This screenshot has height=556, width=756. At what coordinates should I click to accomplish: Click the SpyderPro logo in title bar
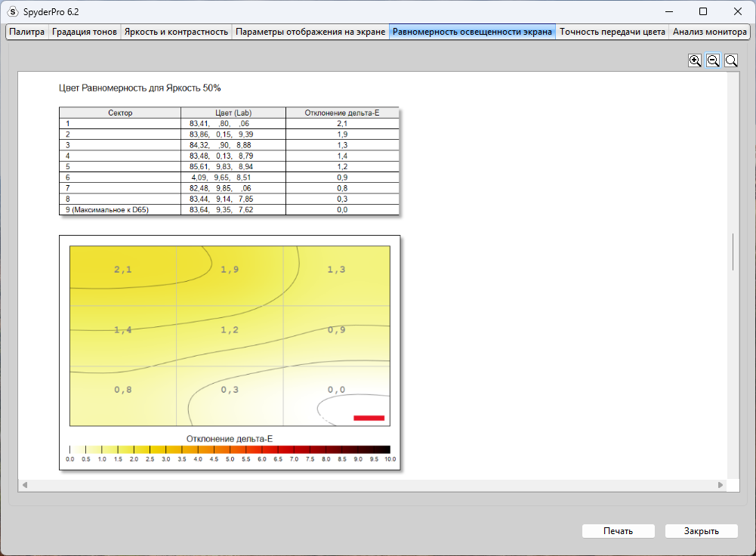(x=13, y=11)
